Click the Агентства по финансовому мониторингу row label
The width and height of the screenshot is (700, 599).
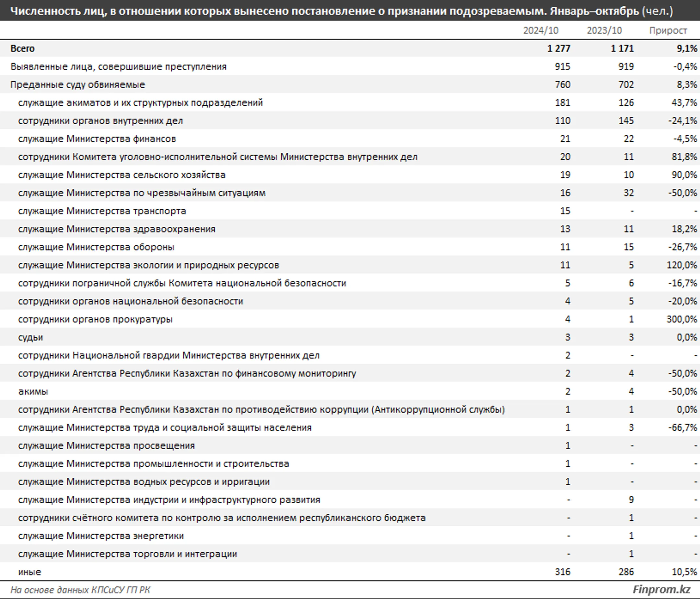187,374
